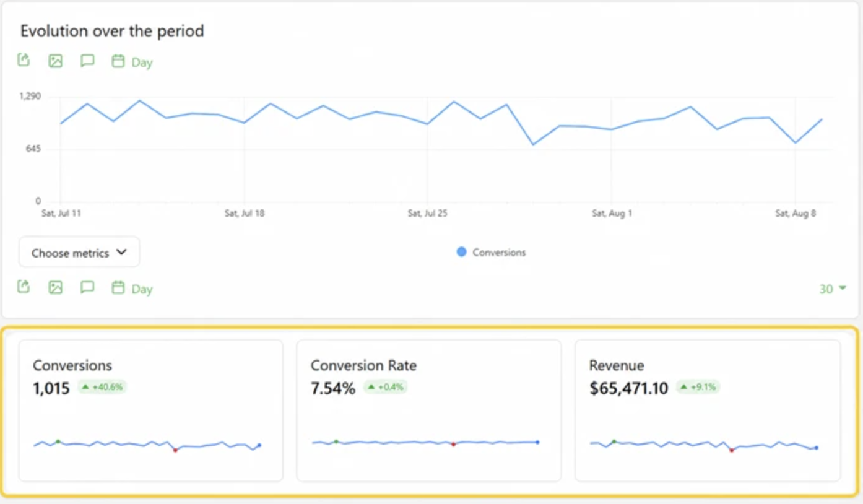The image size is (863, 504).
Task: Click the red low point in the Conversions sparkline
Action: point(175,450)
